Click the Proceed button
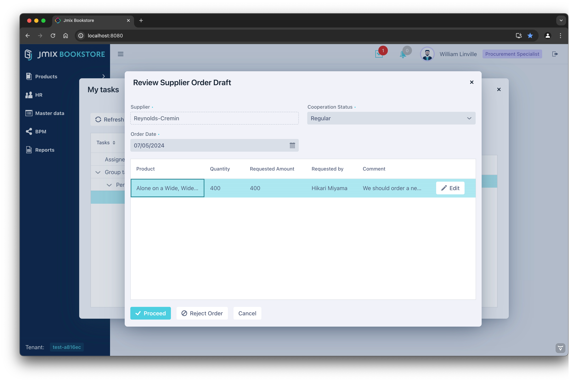 click(x=150, y=313)
